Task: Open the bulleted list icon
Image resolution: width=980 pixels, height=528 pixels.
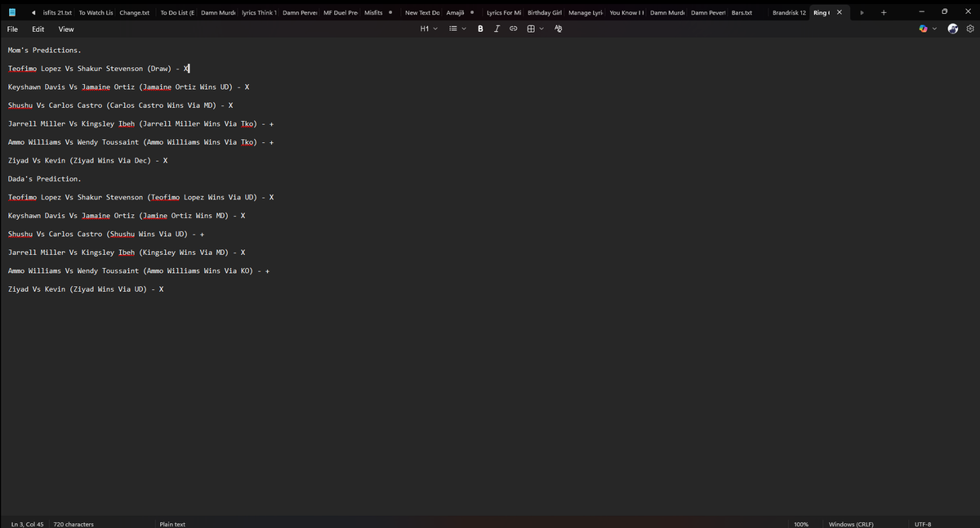Action: click(453, 29)
